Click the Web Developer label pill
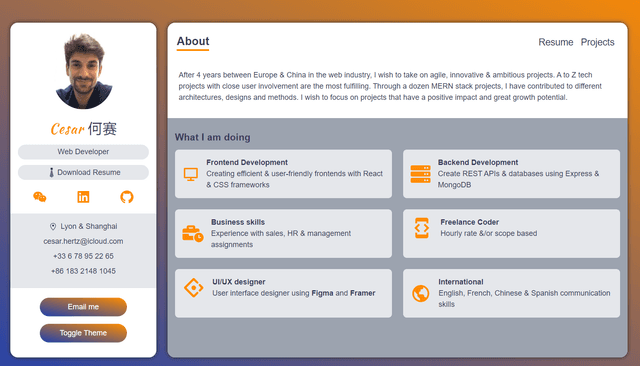The image size is (640, 366). point(83,152)
